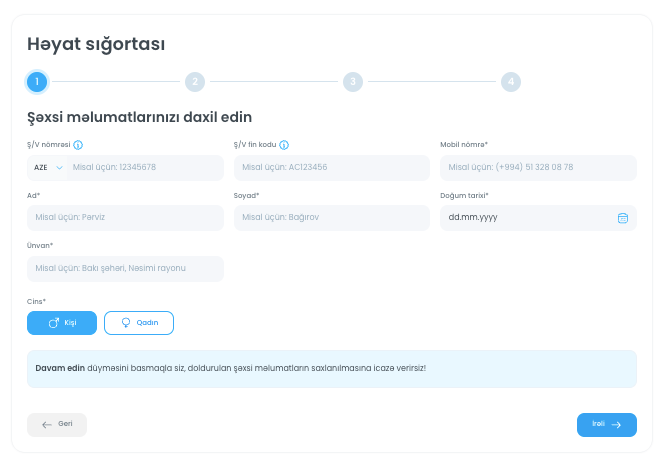Focus the Mobil nömrə input field
The height and width of the screenshot is (464, 670).
[x=538, y=168]
